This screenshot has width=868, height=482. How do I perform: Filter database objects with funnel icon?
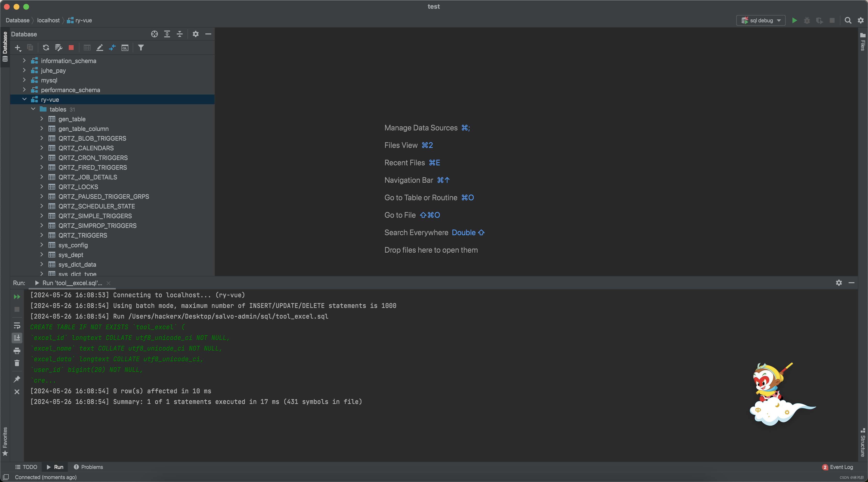pyautogui.click(x=141, y=48)
